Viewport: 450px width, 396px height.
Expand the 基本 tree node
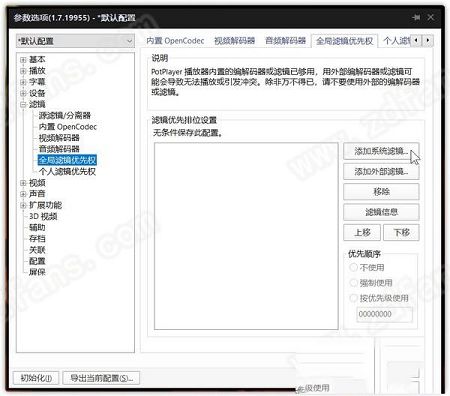[x=23, y=60]
